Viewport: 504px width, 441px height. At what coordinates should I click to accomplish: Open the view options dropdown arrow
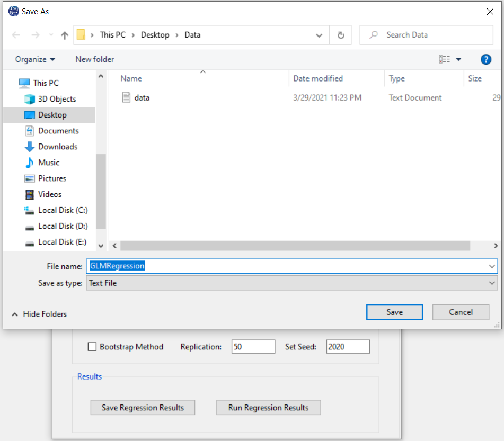pyautogui.click(x=458, y=59)
